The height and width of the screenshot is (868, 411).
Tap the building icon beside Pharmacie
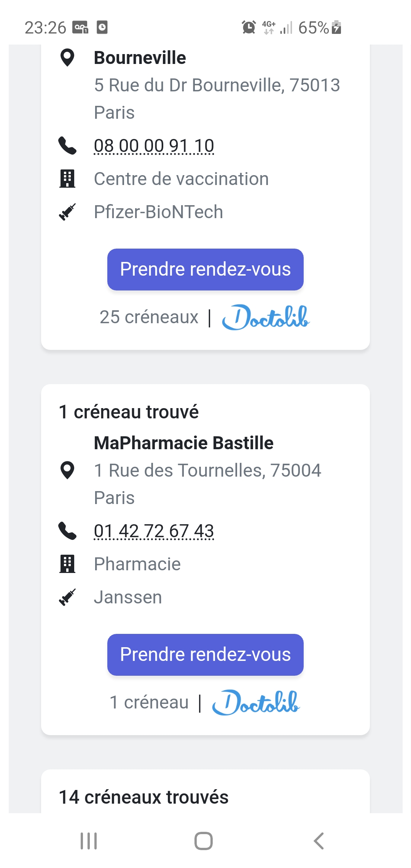67,564
